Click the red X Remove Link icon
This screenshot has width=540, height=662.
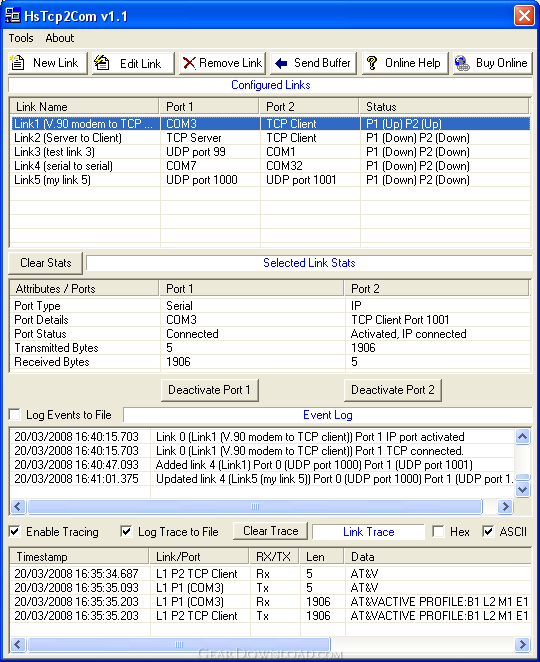pos(189,63)
